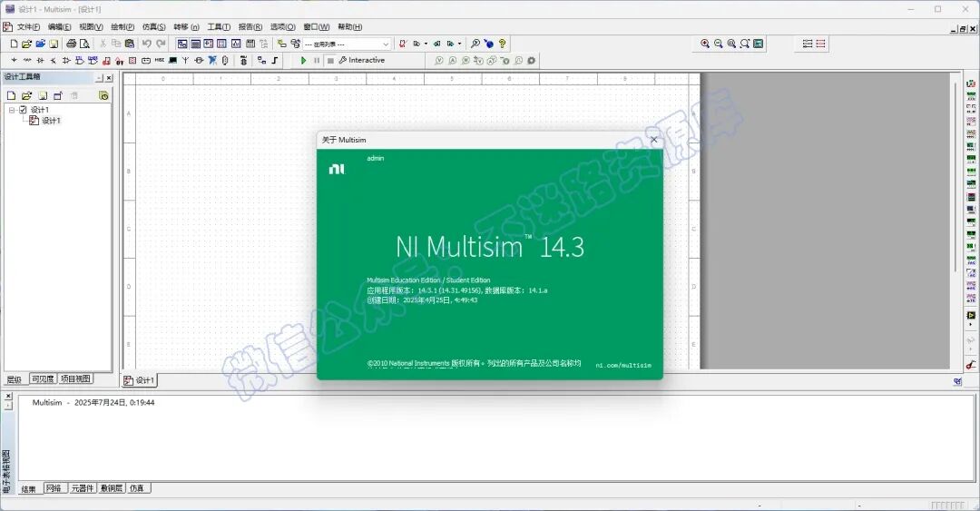Open the ni.com/multisim link
980x511 pixels.
tap(623, 365)
